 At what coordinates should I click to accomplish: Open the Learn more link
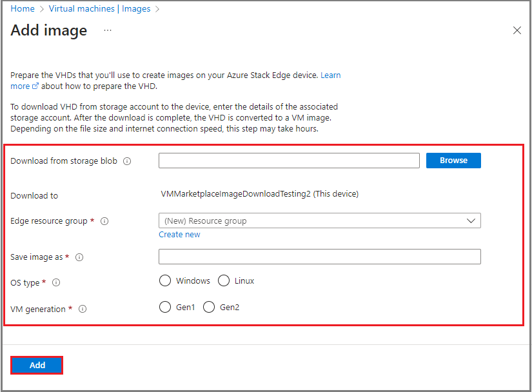331,75
